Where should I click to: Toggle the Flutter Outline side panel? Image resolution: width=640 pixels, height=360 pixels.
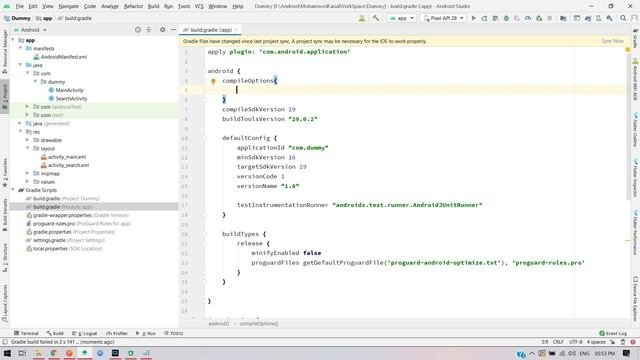click(x=636, y=129)
